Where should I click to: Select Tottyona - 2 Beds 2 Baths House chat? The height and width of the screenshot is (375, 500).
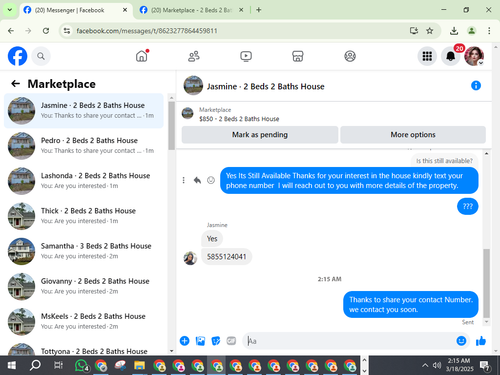[84, 349]
